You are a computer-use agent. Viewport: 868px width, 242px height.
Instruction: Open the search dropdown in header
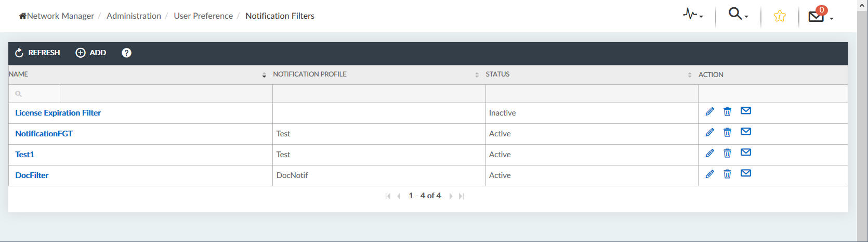coord(738,14)
